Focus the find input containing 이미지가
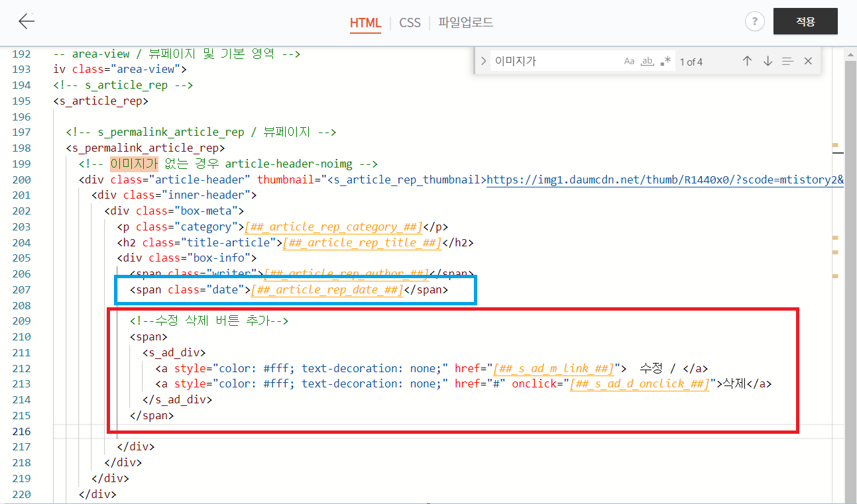857x504 pixels. click(555, 61)
